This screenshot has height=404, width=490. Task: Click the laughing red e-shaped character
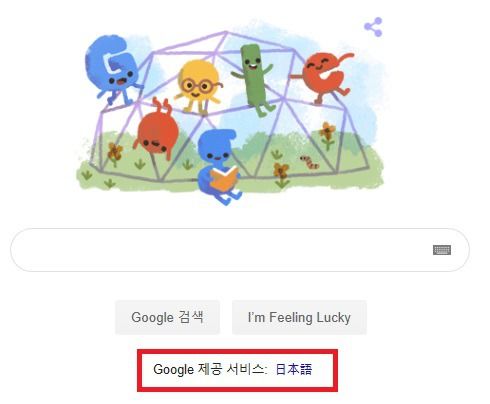pos(324,77)
